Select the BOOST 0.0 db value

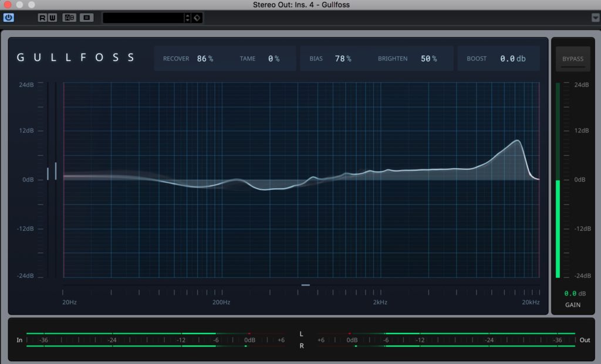coord(513,59)
